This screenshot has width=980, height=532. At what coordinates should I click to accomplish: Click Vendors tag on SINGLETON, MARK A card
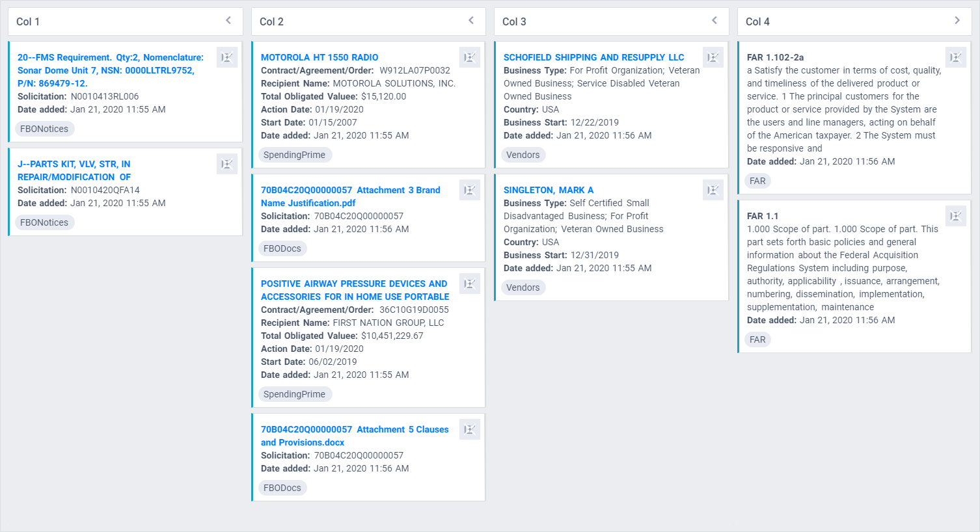(523, 287)
